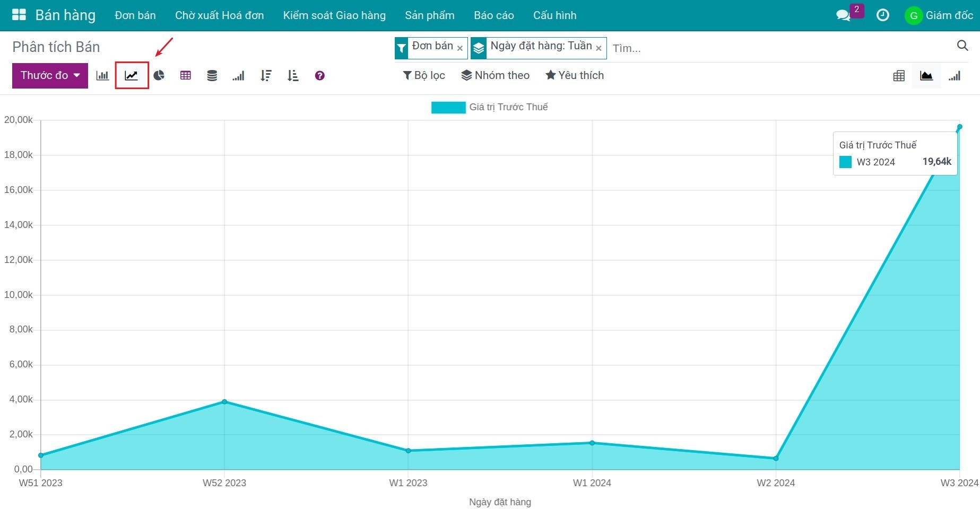Open the Bộ lọc filter dropdown
This screenshot has height=509, width=980.
click(424, 75)
